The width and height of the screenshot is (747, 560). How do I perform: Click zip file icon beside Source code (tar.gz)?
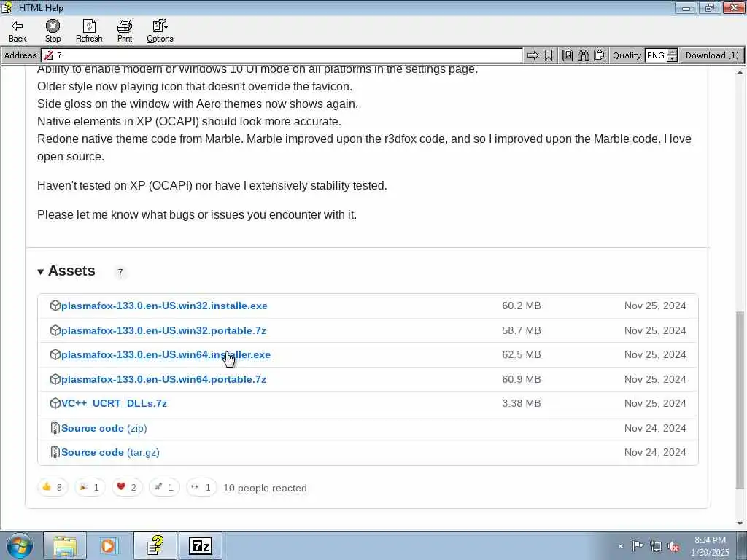[55, 452]
